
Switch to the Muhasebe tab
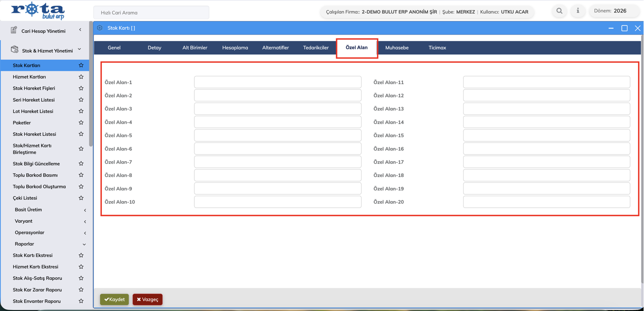click(397, 48)
